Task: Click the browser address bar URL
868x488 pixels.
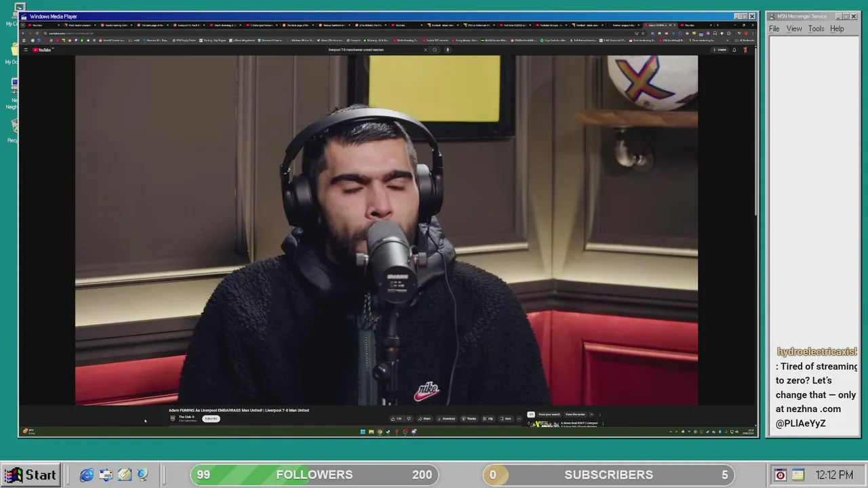Action: 71,33
